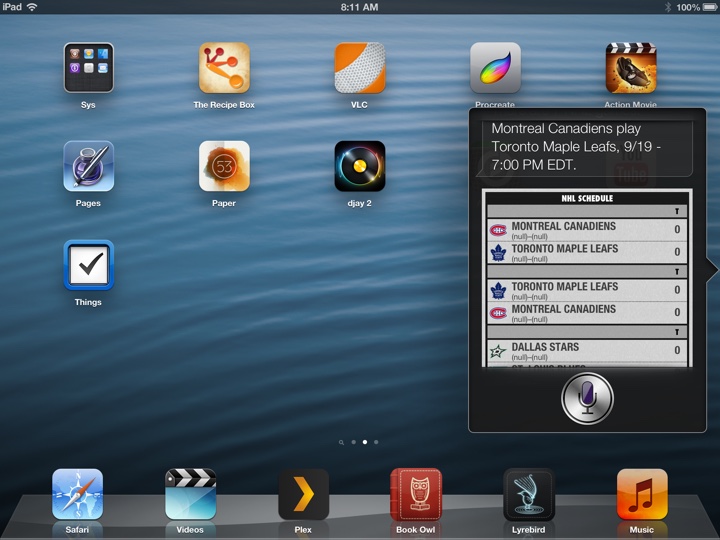Tap the Wi-Fi status icon
Screen dimensions: 720x540
click(x=32, y=7)
